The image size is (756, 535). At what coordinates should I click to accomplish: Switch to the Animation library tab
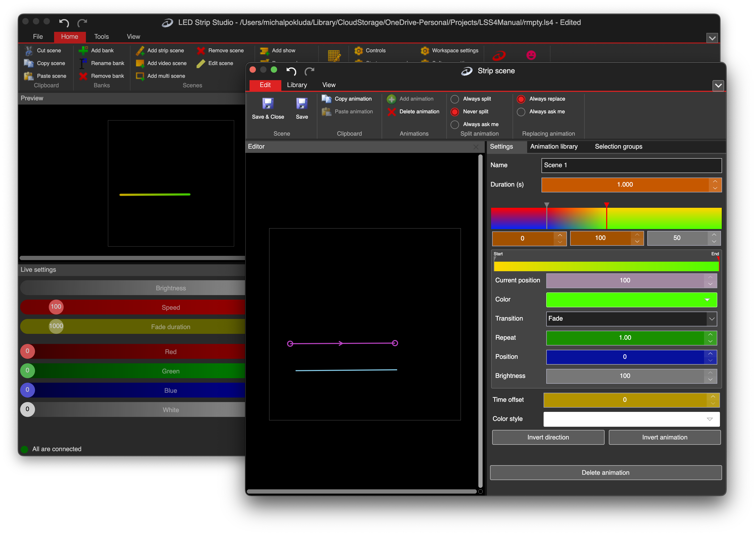pyautogui.click(x=554, y=146)
